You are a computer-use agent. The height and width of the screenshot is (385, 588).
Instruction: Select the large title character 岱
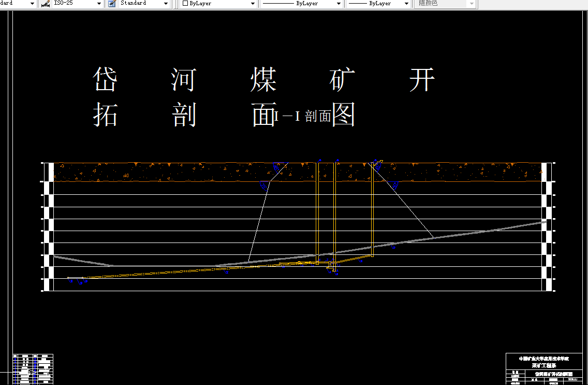click(x=105, y=79)
